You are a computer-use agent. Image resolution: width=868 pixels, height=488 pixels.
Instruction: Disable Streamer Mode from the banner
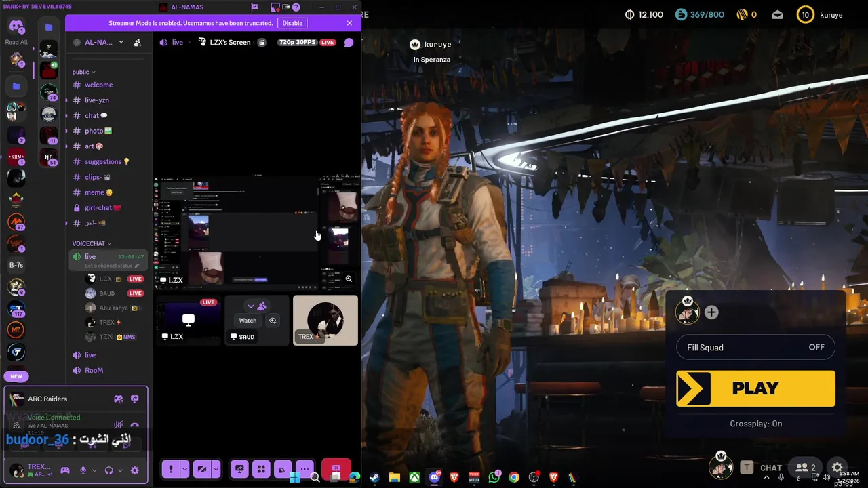pos(292,23)
